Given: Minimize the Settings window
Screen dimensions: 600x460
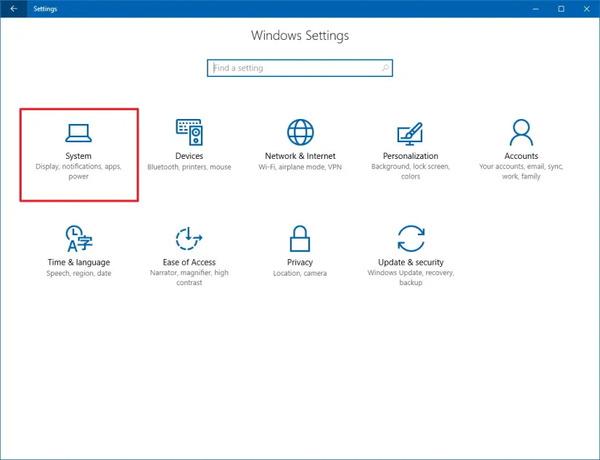Looking at the screenshot, I should point(536,8).
